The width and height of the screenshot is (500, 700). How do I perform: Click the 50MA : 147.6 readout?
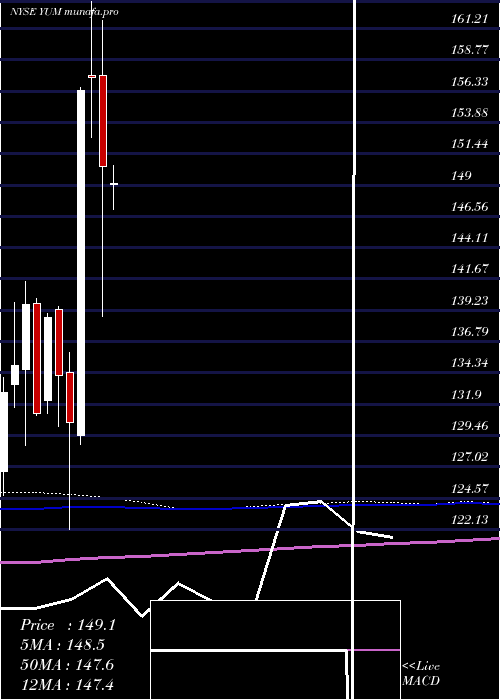click(67, 665)
